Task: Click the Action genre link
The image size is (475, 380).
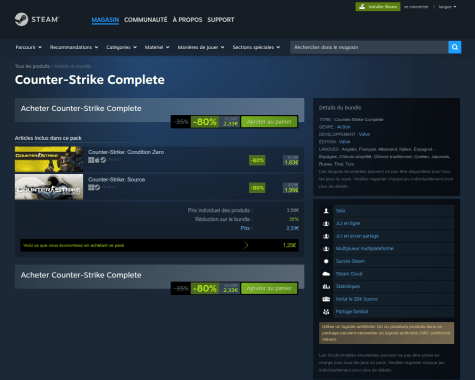Action: tap(343, 127)
